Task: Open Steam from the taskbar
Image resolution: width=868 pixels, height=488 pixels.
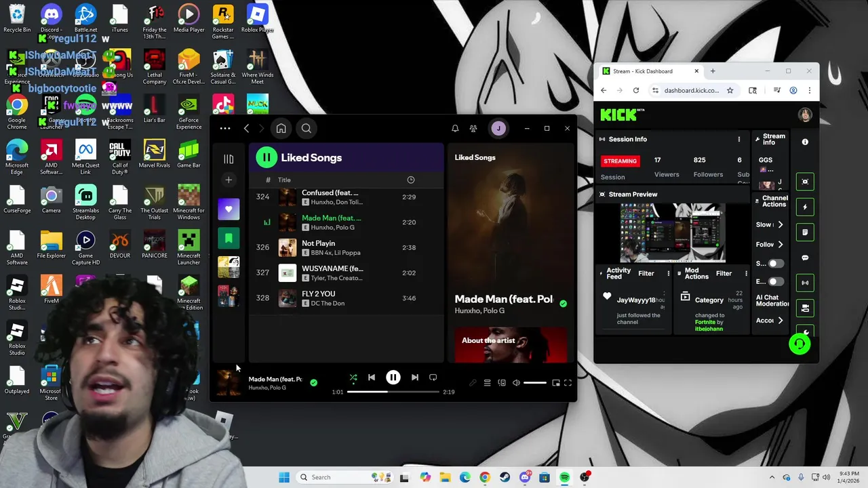Action: click(x=505, y=477)
